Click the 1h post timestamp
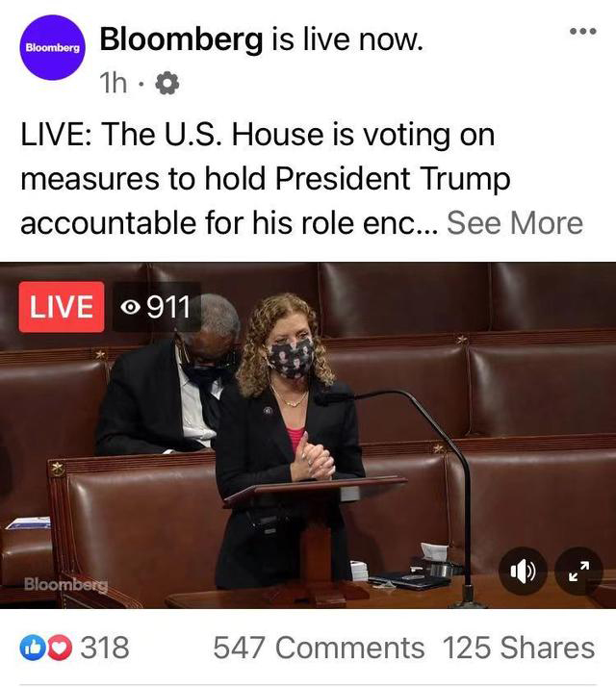 coord(114,84)
